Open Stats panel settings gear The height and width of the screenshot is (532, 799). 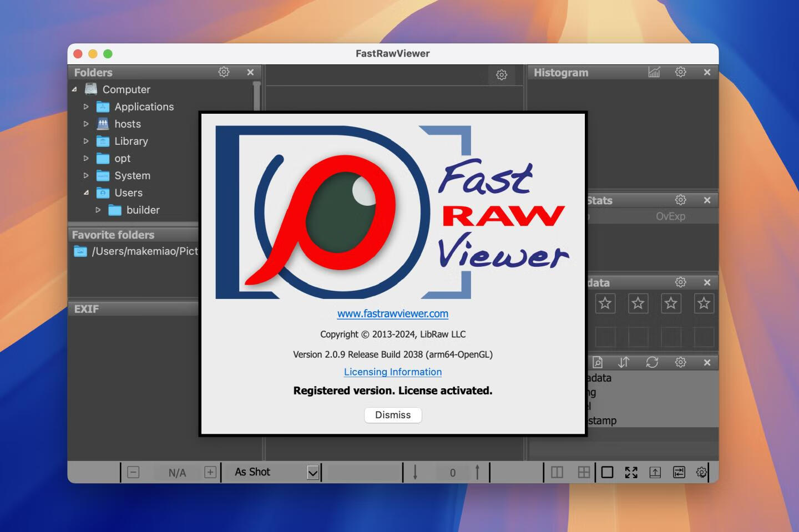[x=681, y=200]
